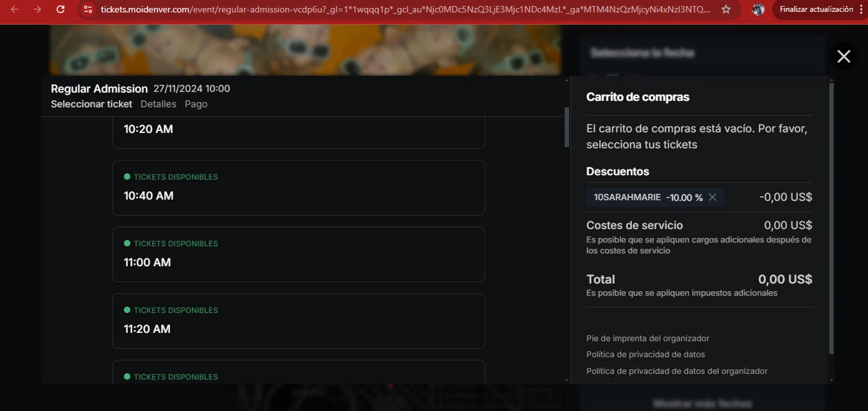Click the 27/11/2024 10:00 date text

pos(192,89)
